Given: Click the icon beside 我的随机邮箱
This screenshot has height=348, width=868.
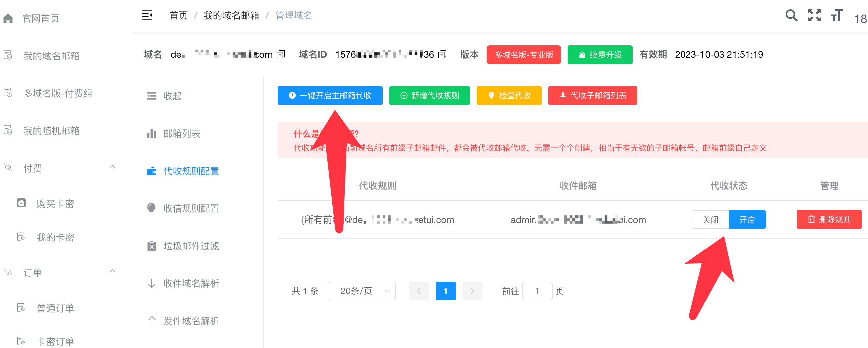Looking at the screenshot, I should 8,130.
